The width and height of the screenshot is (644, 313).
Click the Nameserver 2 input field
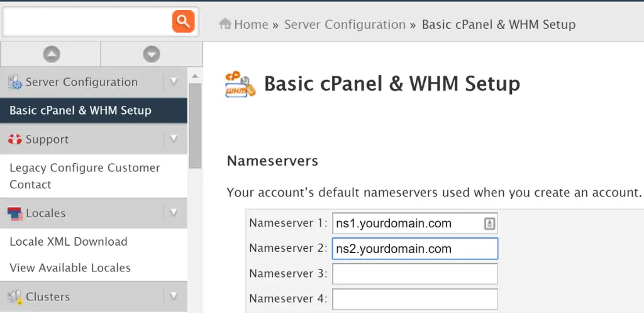[x=415, y=248]
